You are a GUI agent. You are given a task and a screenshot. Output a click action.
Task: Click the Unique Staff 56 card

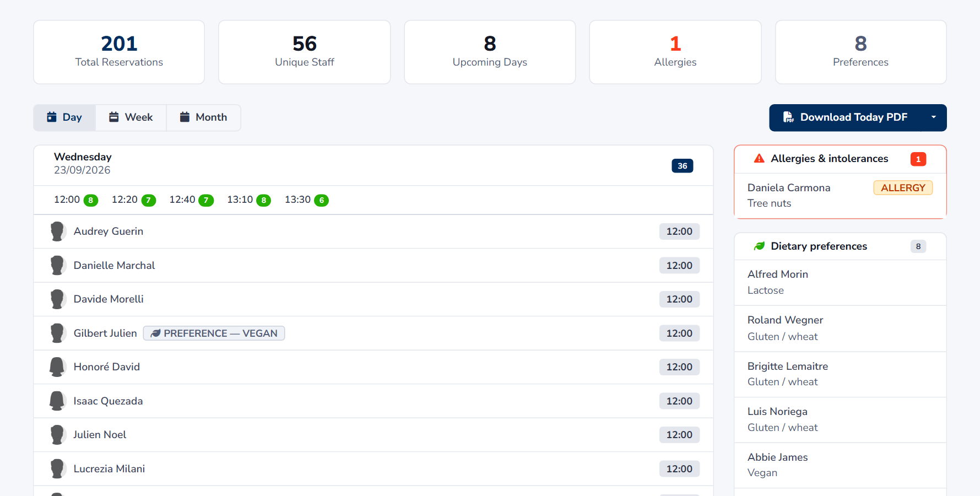(x=305, y=52)
